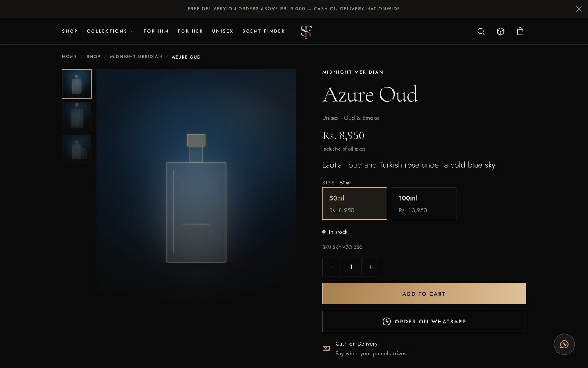Go to For Him section
This screenshot has width=588, height=368.
pos(156,31)
